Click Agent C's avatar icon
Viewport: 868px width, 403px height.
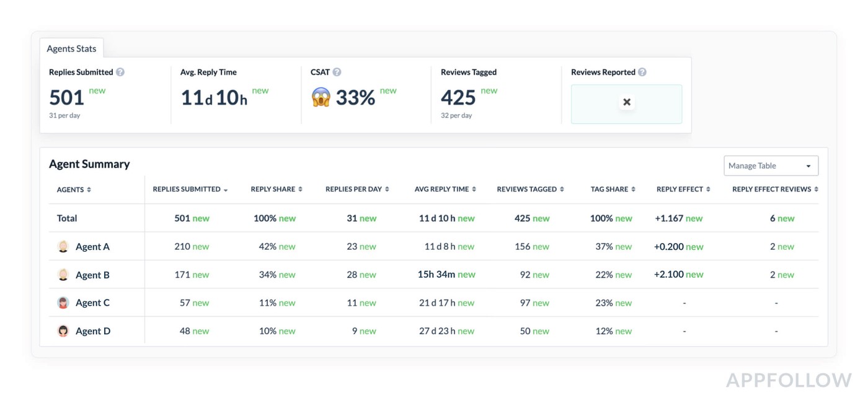(63, 303)
